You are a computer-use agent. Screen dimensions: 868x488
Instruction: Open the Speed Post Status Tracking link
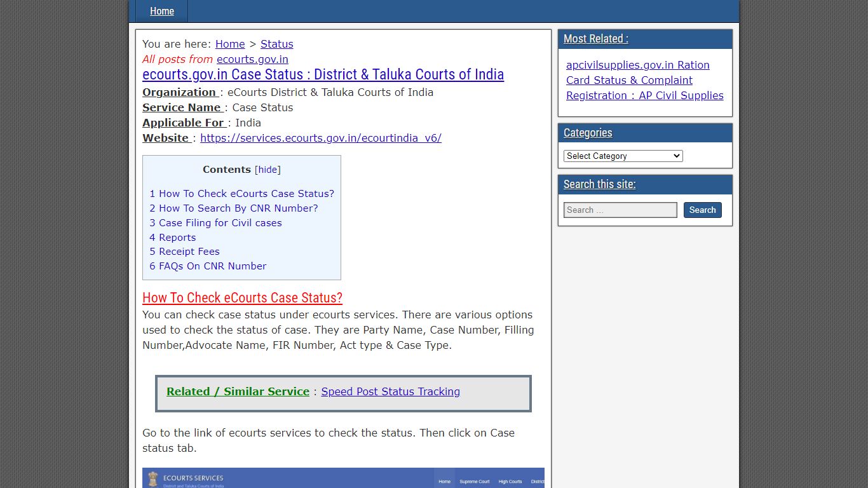(391, 391)
